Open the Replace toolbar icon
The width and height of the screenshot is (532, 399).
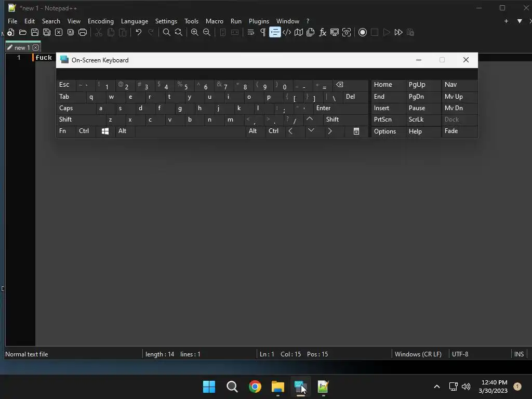click(x=179, y=32)
